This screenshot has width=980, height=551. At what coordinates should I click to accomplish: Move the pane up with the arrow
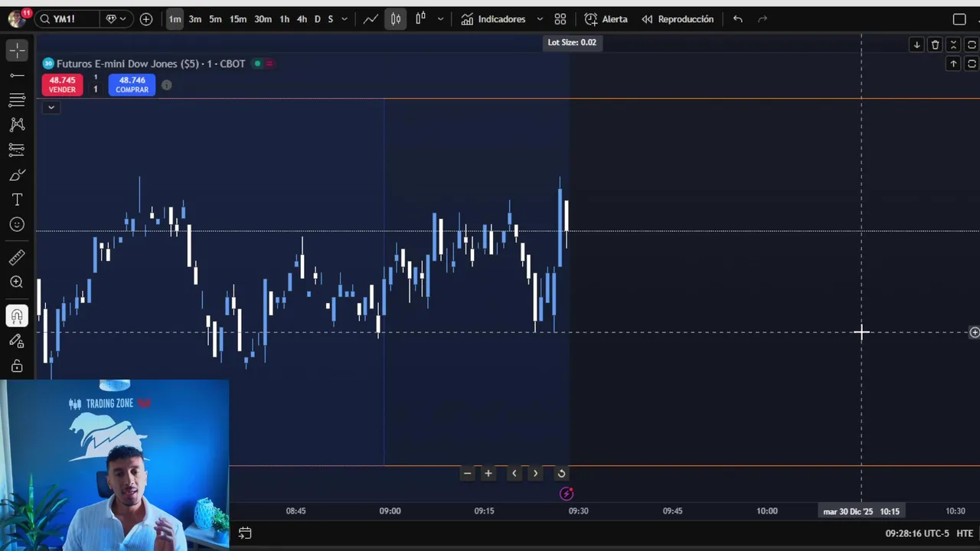click(953, 64)
